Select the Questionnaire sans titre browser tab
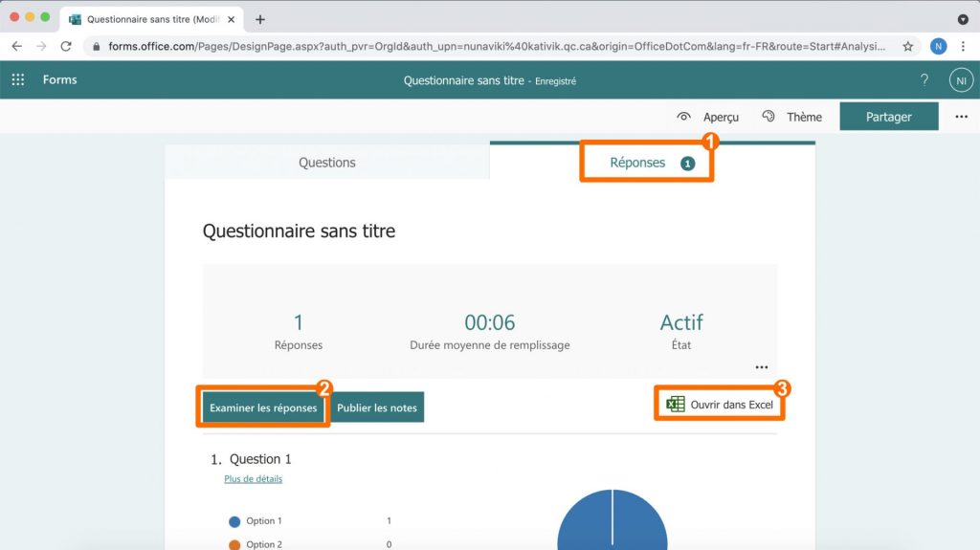 (x=152, y=19)
